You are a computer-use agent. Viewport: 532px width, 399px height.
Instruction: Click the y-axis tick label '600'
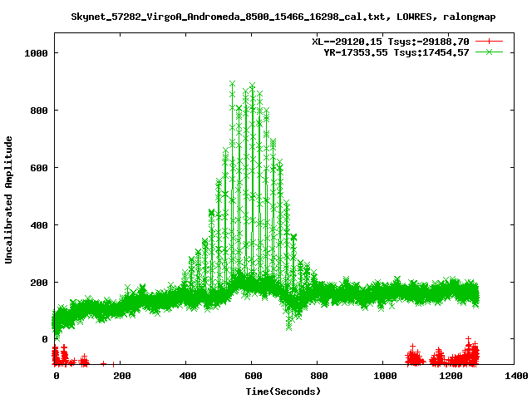tap(39, 168)
